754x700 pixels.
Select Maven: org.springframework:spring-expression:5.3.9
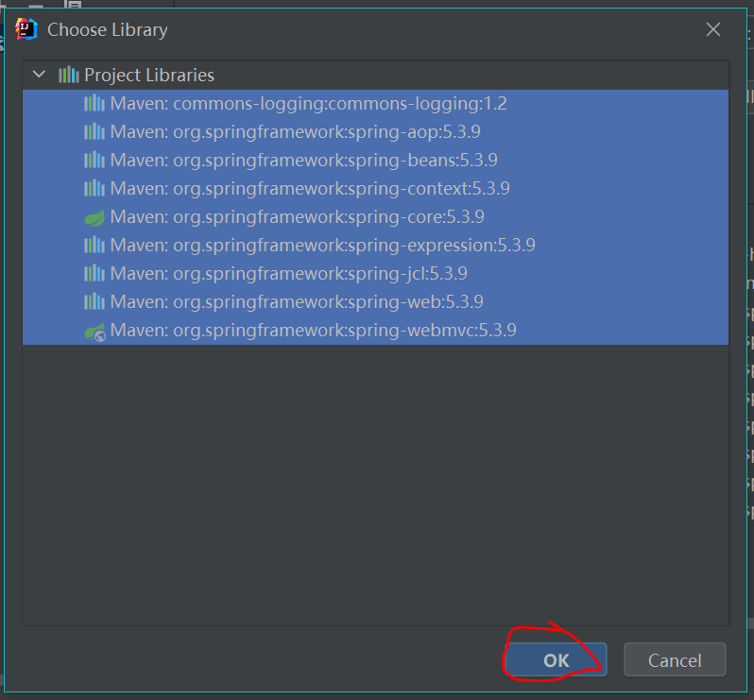pyautogui.click(x=375, y=246)
